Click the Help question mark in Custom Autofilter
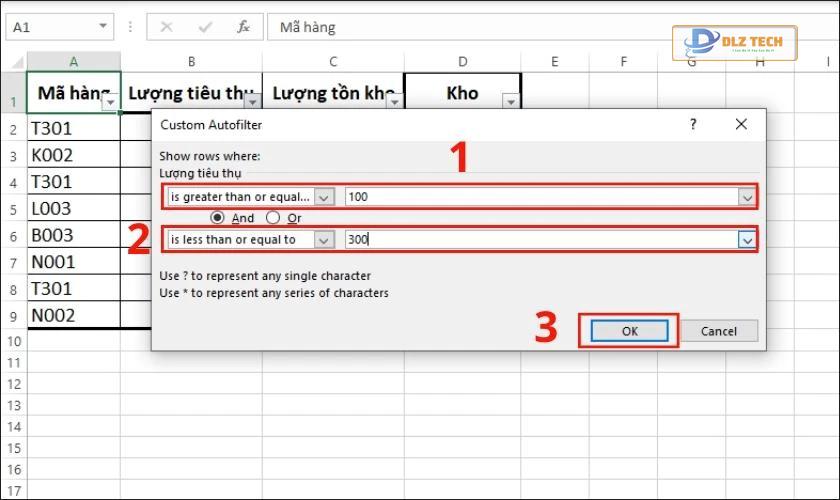Screen dimensions: 840x500 (693, 124)
